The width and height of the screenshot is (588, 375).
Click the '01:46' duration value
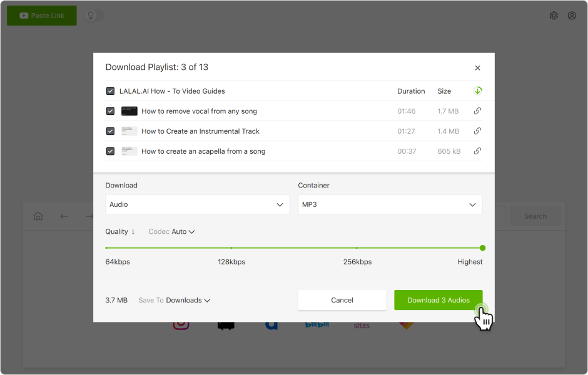pos(407,111)
